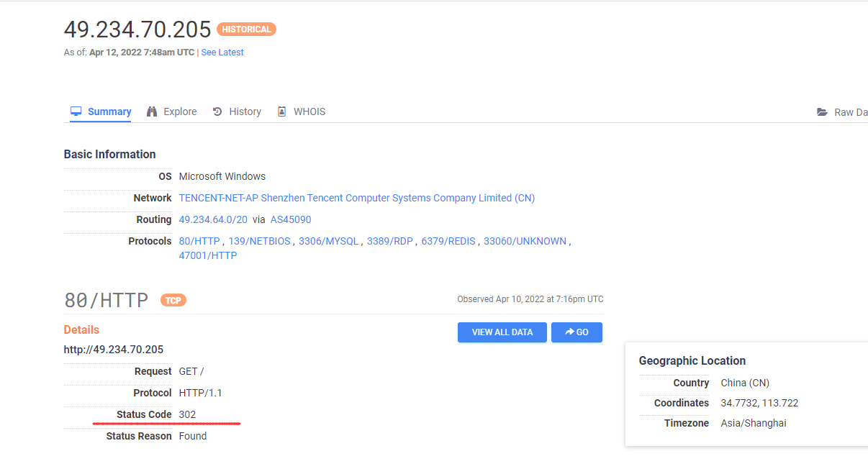Screen dimensions: 868x464
Task: Click the HISTORICAL badge
Action: (x=246, y=29)
